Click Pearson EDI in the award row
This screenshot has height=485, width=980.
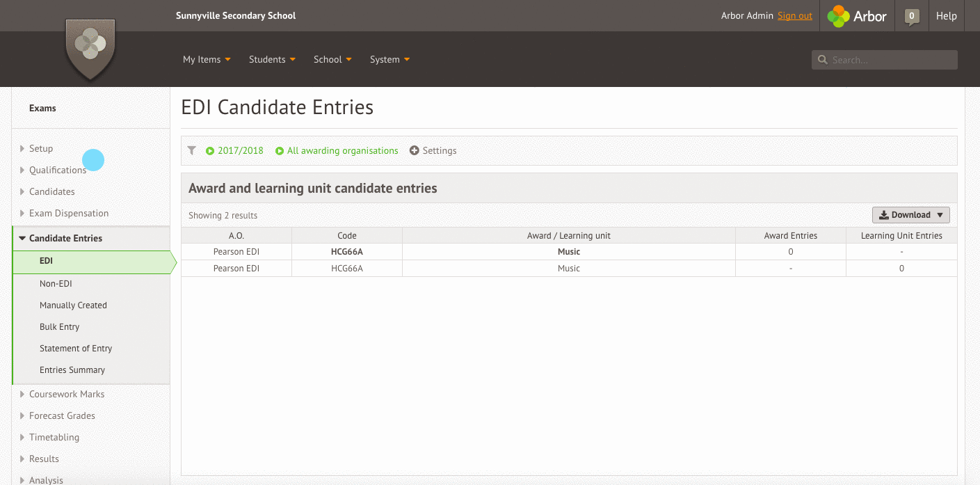(236, 252)
